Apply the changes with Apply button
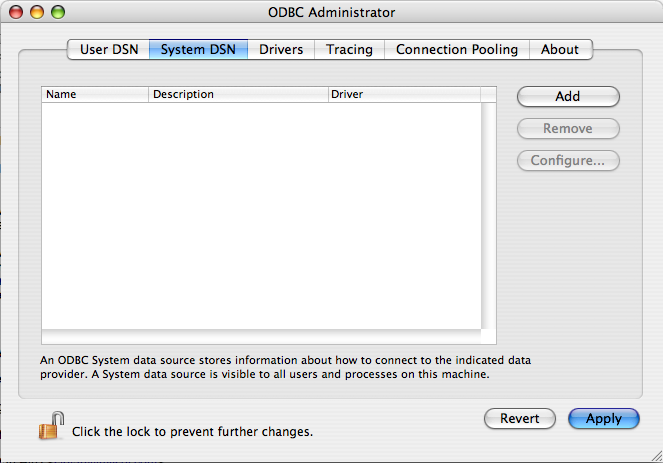The image size is (663, 463). click(x=603, y=419)
